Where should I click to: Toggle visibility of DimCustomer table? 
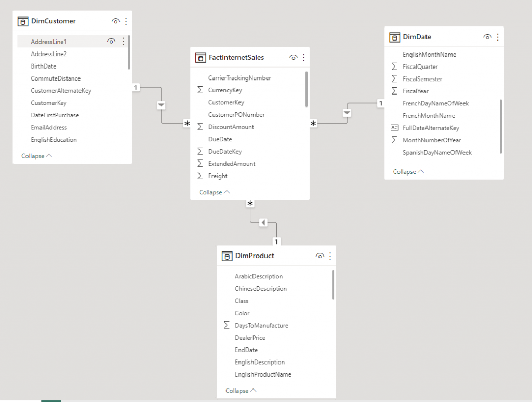click(x=115, y=21)
